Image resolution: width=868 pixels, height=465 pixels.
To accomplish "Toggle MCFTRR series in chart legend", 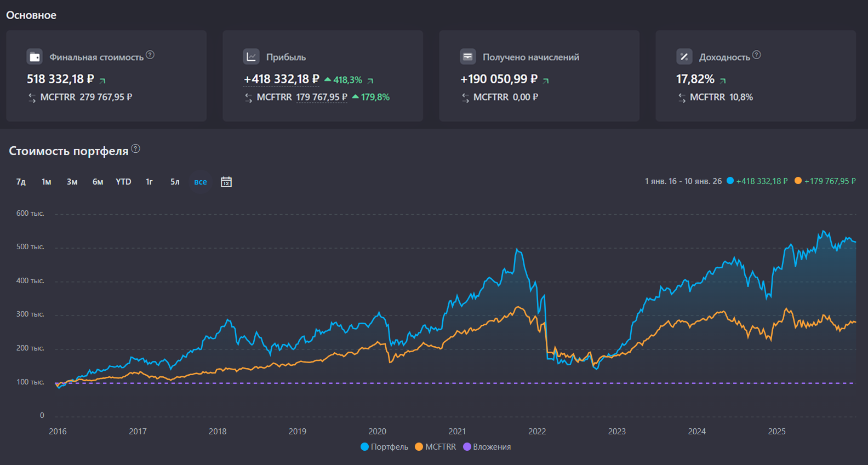I will tap(436, 447).
